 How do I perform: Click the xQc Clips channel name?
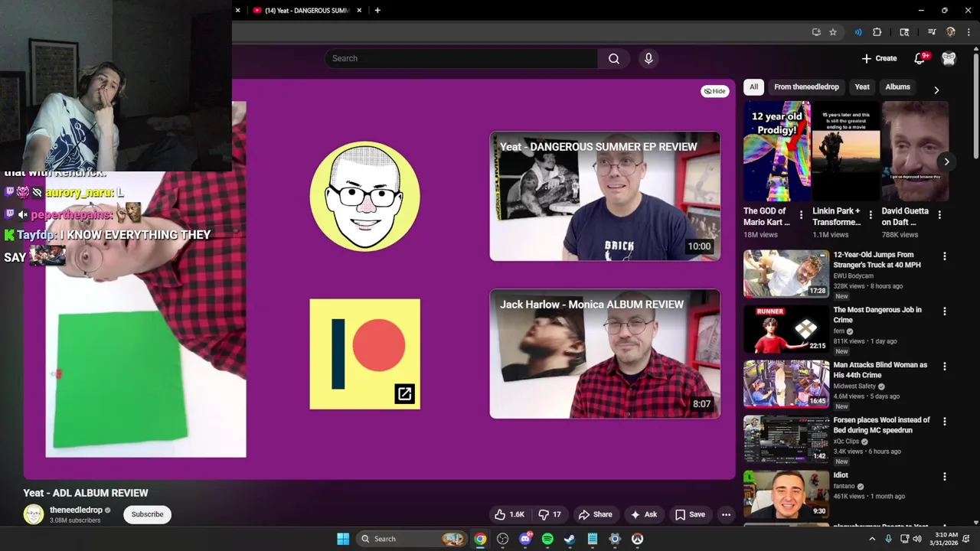(846, 442)
